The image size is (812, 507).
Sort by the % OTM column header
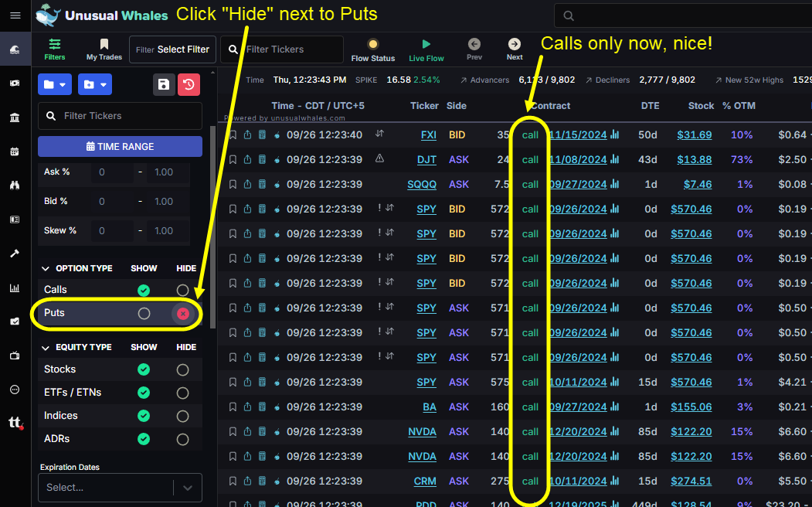coord(739,106)
